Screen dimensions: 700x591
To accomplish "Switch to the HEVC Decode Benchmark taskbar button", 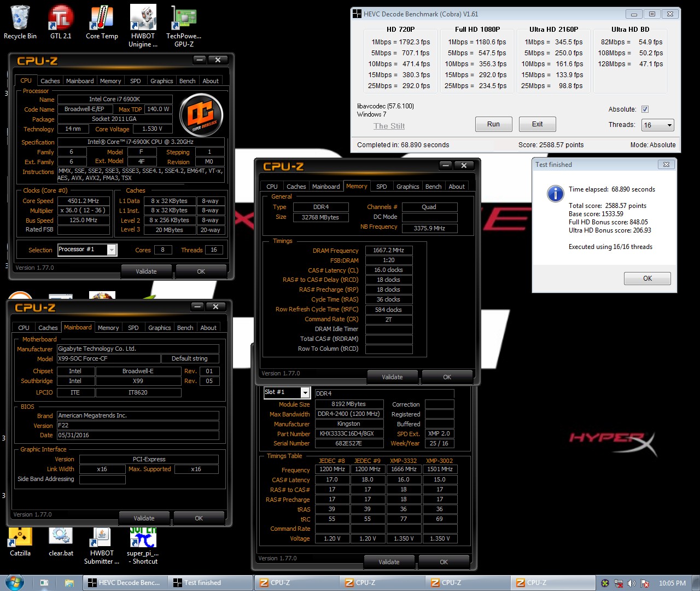I will click(125, 583).
